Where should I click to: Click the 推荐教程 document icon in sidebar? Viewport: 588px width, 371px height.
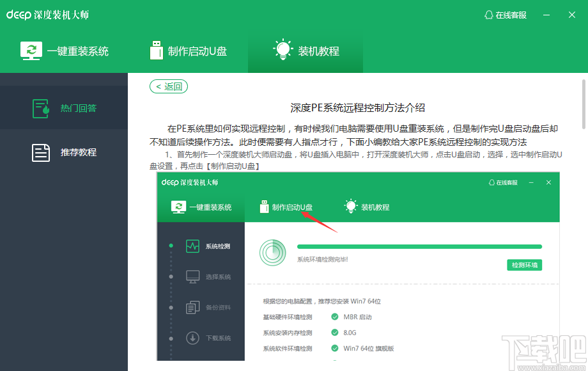click(x=40, y=152)
